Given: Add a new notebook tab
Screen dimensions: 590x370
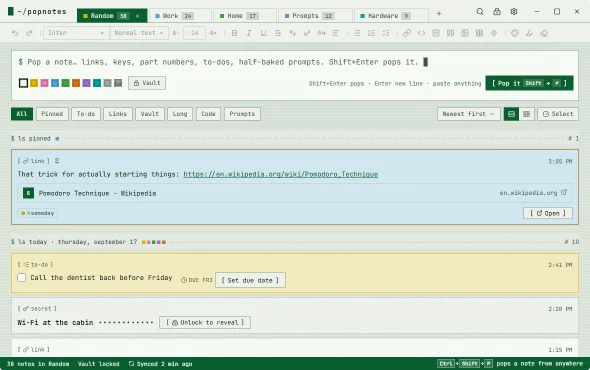Looking at the screenshot, I should [439, 14].
